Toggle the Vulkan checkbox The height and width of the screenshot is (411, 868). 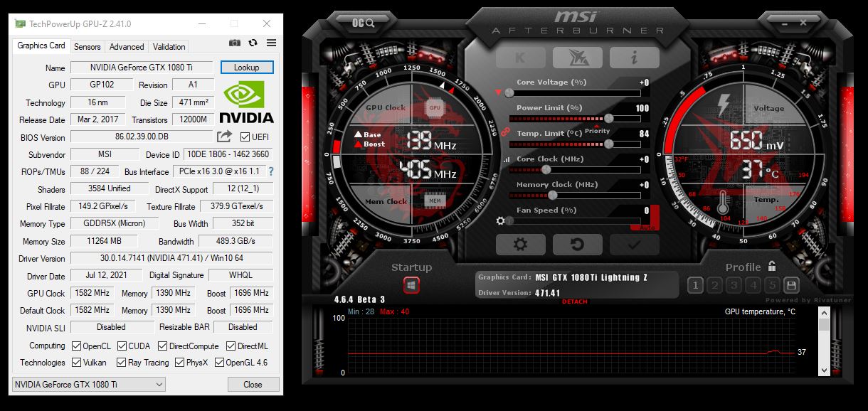click(77, 363)
